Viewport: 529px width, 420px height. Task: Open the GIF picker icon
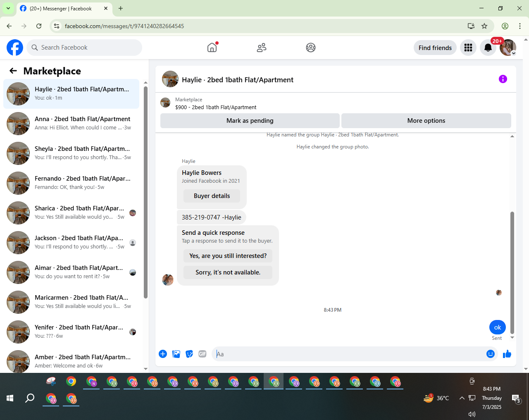click(203, 354)
